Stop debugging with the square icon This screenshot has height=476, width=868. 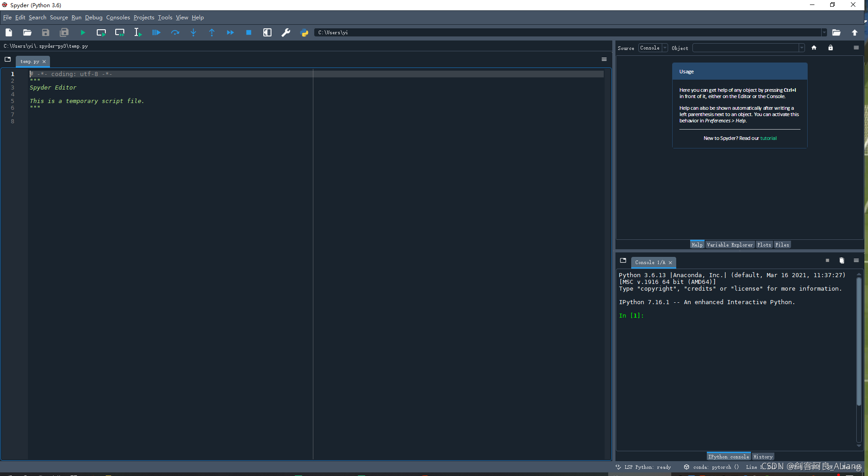249,32
